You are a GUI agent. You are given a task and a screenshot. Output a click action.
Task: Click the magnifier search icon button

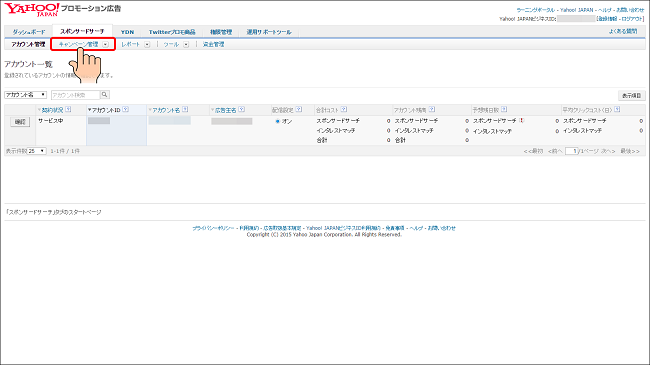pos(105,95)
